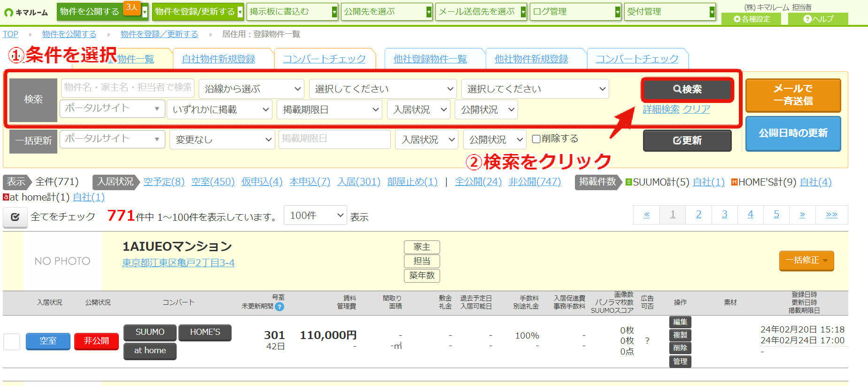
Task: Click the 更新 update button
Action: pos(687,140)
